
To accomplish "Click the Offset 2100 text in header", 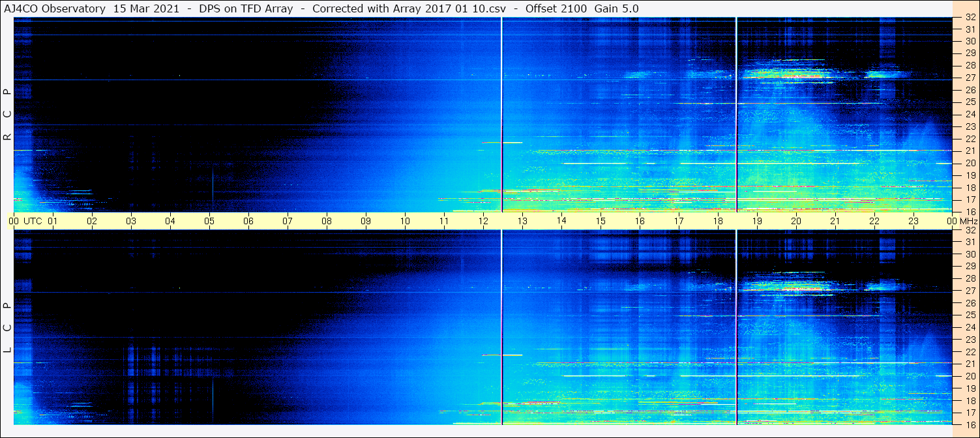I will point(556,8).
